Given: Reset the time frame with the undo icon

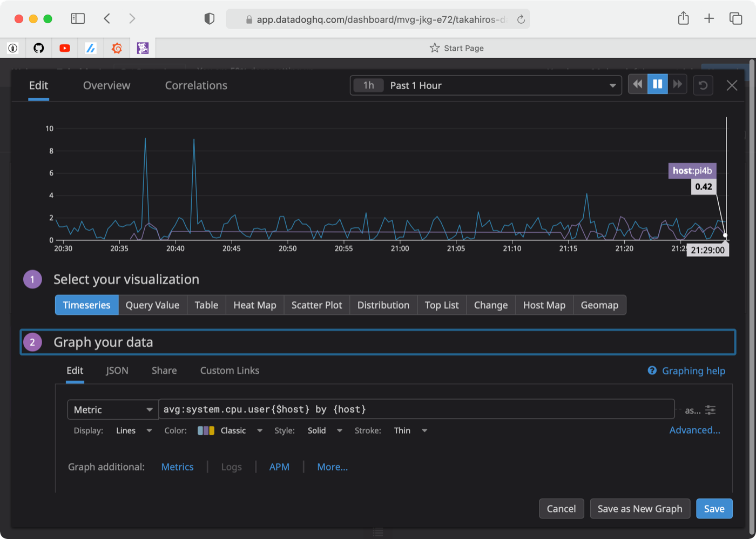Looking at the screenshot, I should [x=703, y=85].
